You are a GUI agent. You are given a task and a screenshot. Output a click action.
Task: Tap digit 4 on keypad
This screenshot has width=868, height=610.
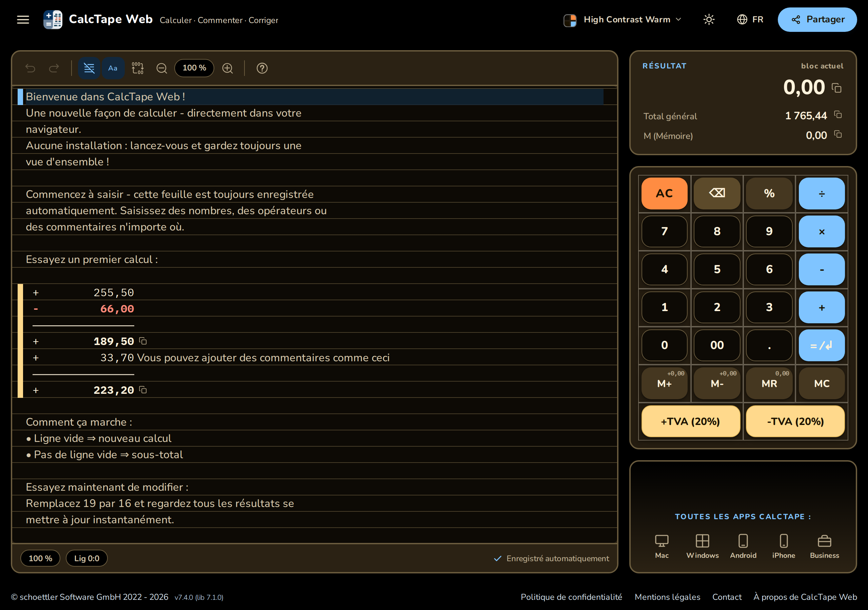[664, 269]
